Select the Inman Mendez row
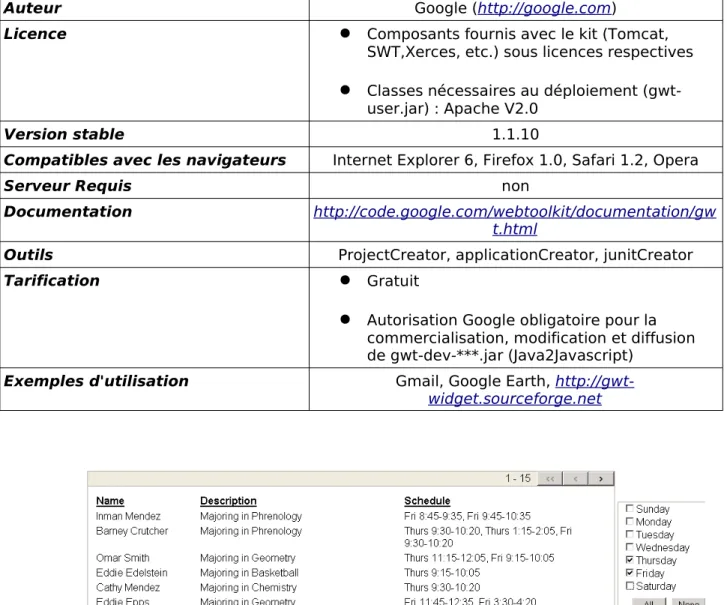 tap(351, 516)
